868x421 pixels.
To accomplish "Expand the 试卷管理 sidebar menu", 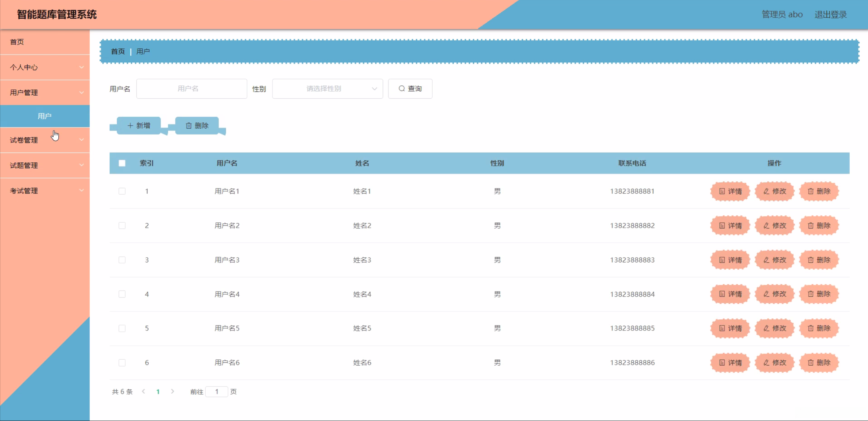I will (x=45, y=140).
